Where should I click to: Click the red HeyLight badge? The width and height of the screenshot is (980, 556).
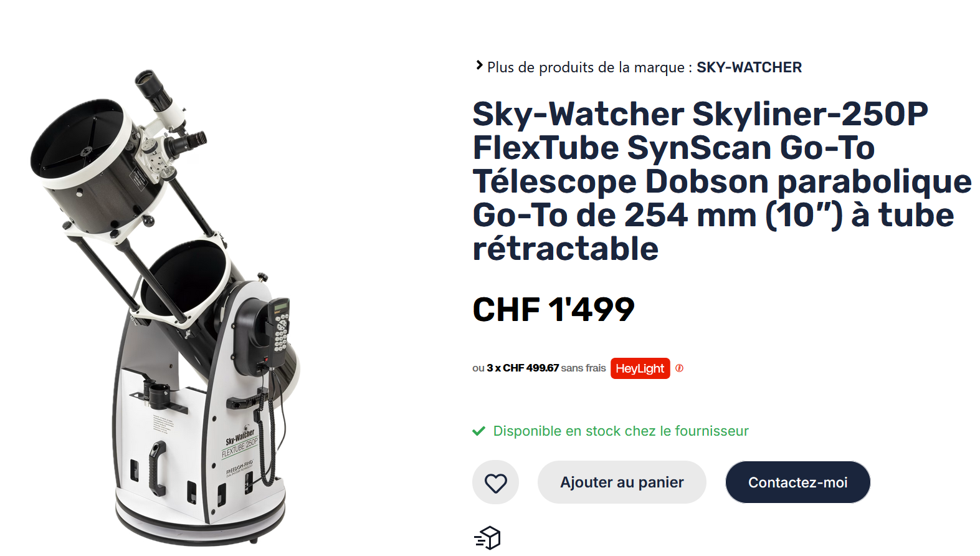click(640, 368)
